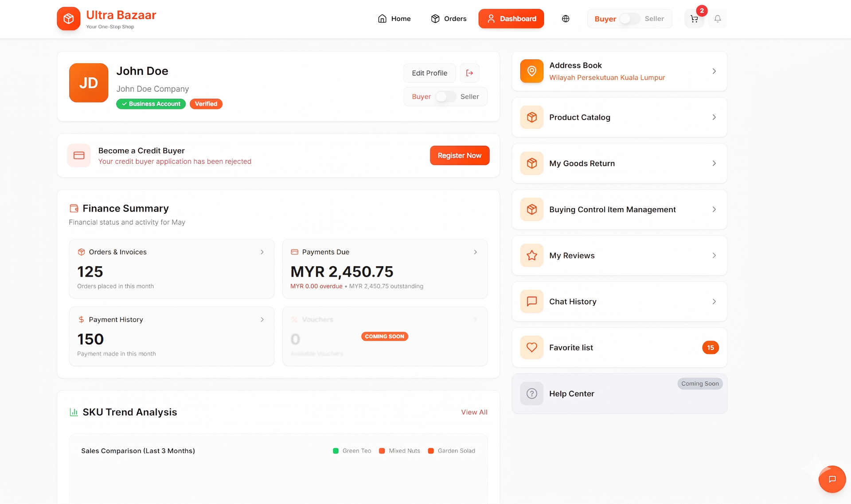The width and height of the screenshot is (851, 504).
Task: Select the Seller label in the top navbar
Action: pos(654,19)
